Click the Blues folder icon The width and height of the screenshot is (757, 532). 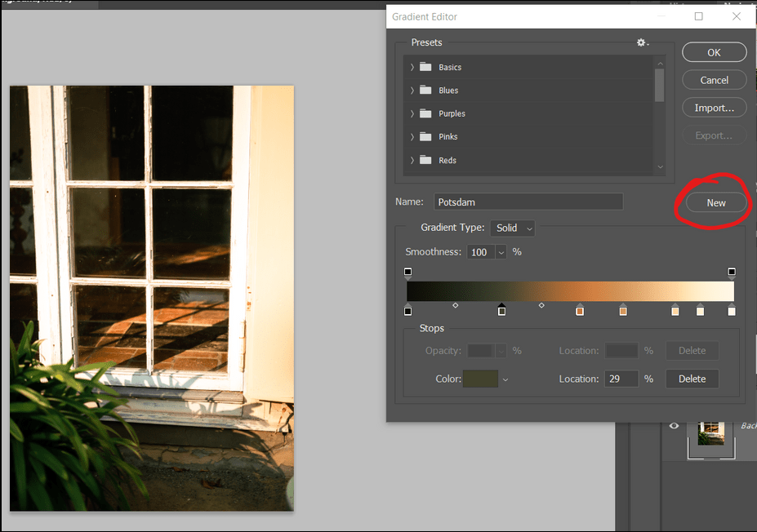[x=425, y=91]
